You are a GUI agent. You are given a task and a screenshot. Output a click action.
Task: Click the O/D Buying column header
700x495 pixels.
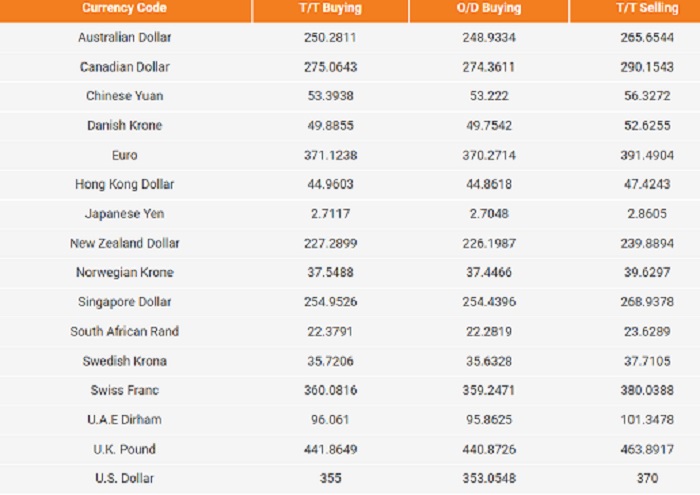(488, 8)
